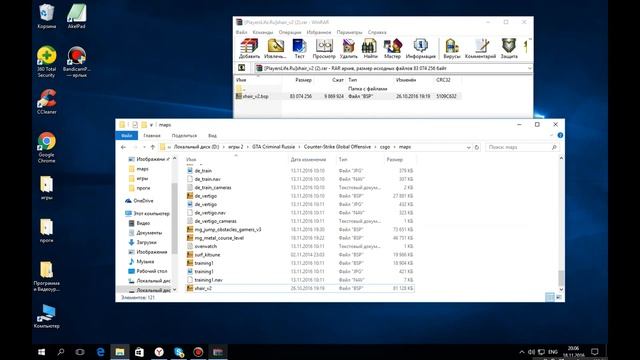Open the Action Center notification icon
The image size is (640, 360).
[595, 352]
